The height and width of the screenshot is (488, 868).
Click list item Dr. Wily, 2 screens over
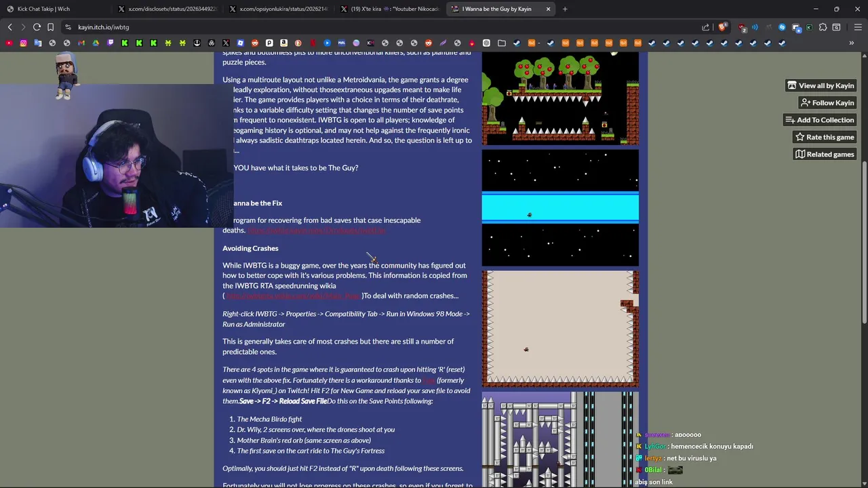(315, 430)
